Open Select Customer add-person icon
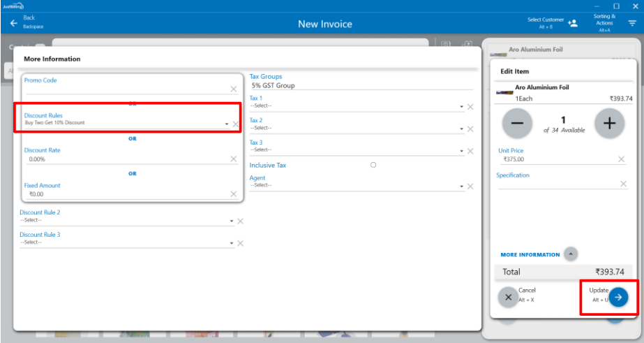 (x=573, y=23)
